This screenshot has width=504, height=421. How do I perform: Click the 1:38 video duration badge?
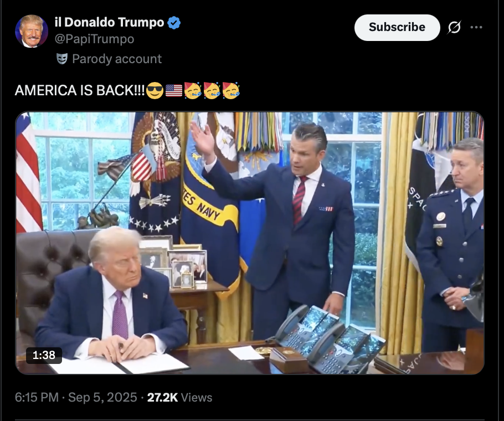[x=44, y=355]
